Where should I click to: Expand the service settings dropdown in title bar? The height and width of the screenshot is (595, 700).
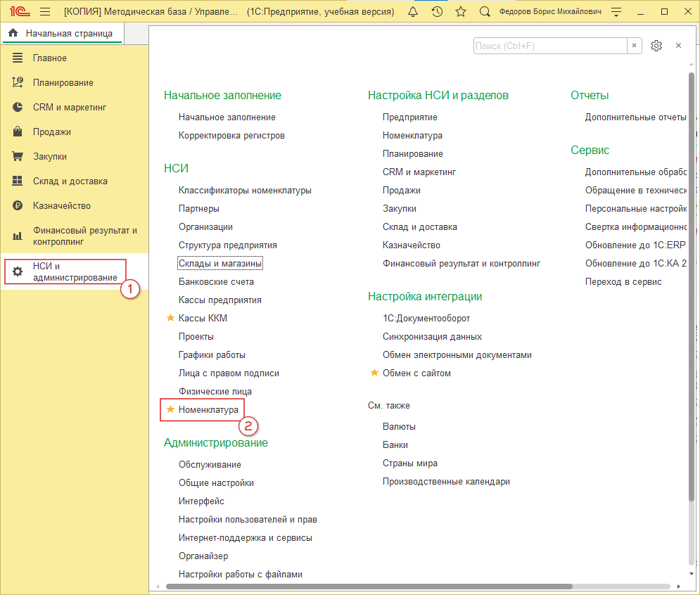pos(616,12)
